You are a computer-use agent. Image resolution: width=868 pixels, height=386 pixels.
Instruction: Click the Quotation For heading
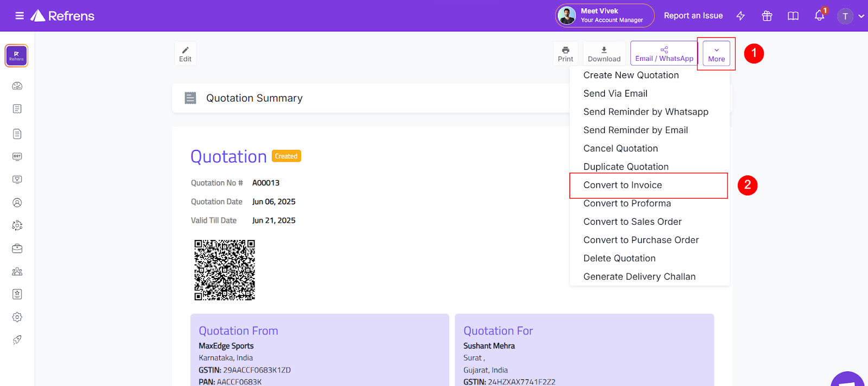[x=498, y=331]
